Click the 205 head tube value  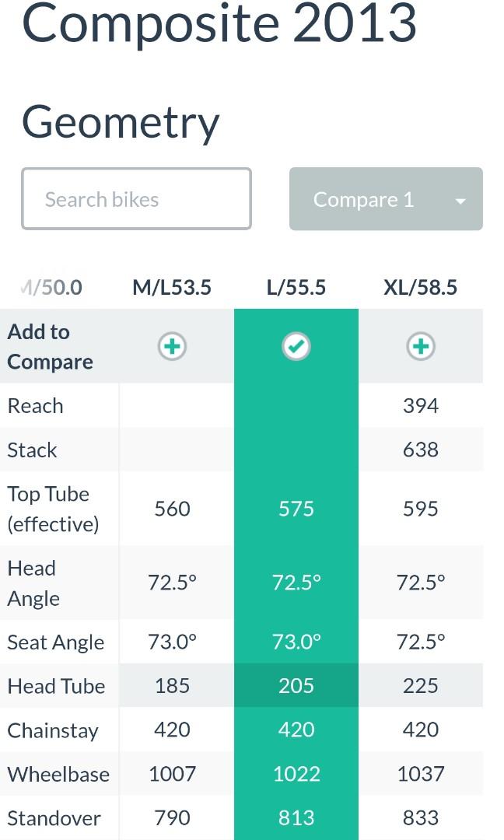(x=296, y=686)
